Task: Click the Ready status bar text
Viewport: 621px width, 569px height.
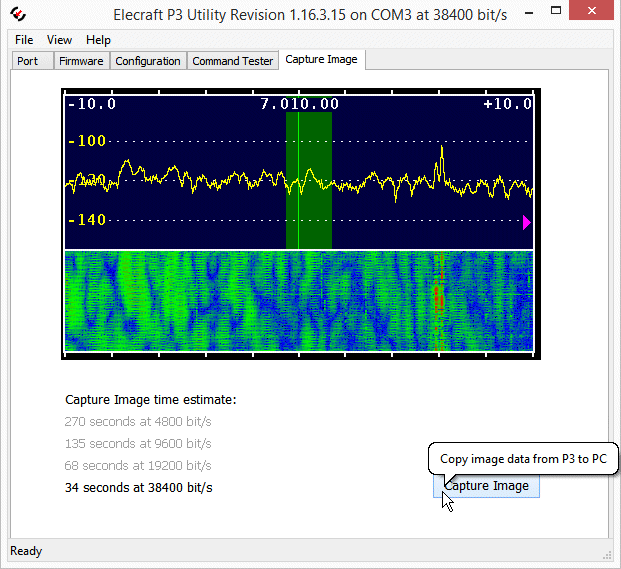Action: 26,551
